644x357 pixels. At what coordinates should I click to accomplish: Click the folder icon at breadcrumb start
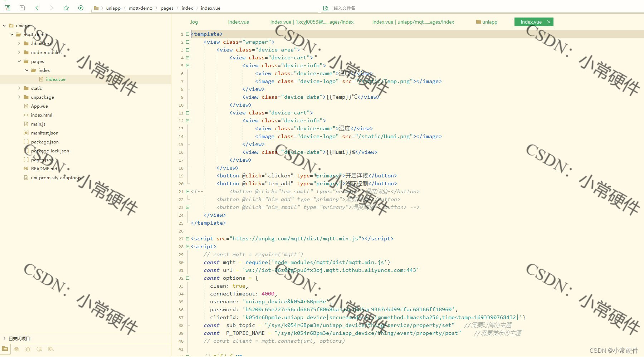pos(96,8)
